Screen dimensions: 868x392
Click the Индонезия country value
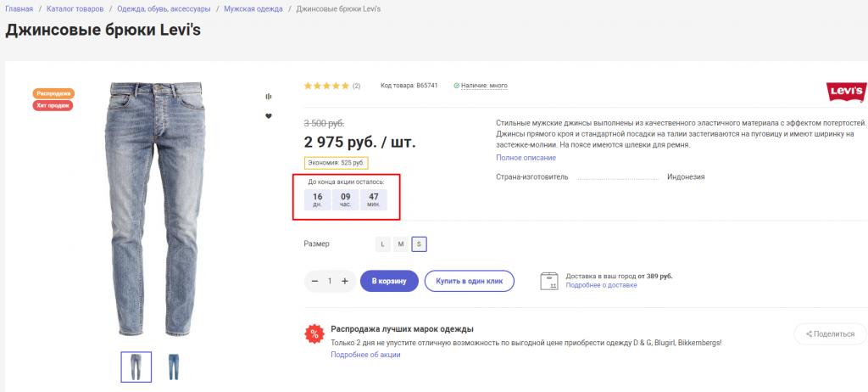(686, 177)
